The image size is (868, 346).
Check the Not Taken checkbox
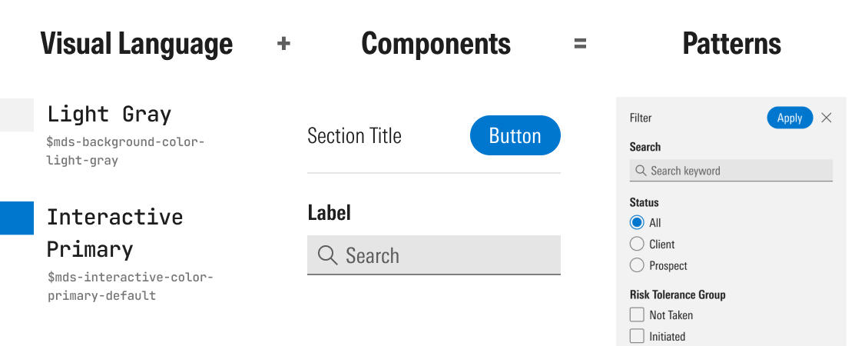click(x=637, y=314)
